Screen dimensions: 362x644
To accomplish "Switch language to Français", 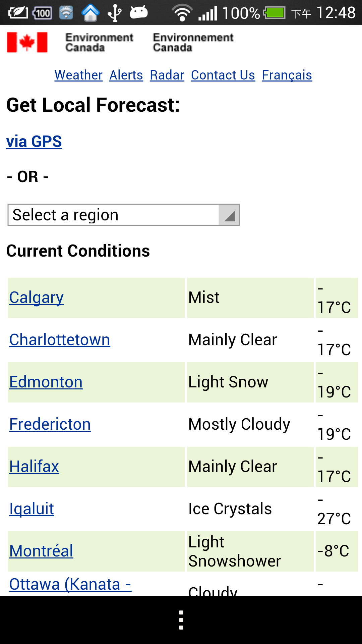I will click(287, 75).
